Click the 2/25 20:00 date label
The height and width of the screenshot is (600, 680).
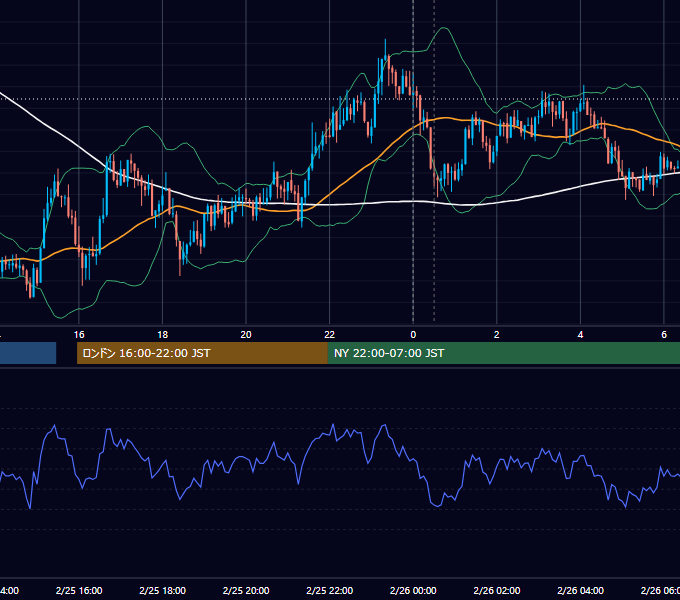246,590
